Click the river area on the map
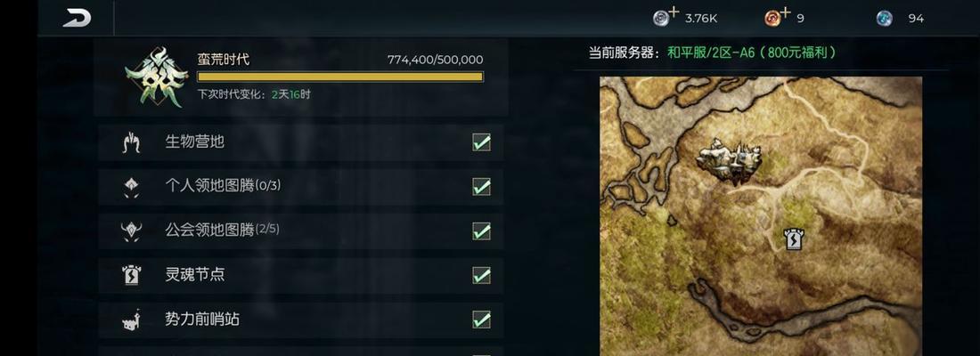This screenshot has width=980, height=356. coord(663,112)
